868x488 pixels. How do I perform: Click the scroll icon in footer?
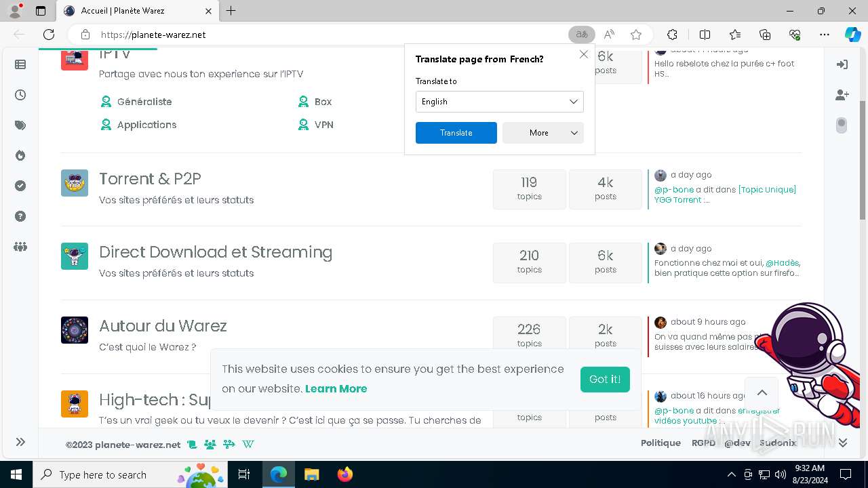tap(192, 445)
